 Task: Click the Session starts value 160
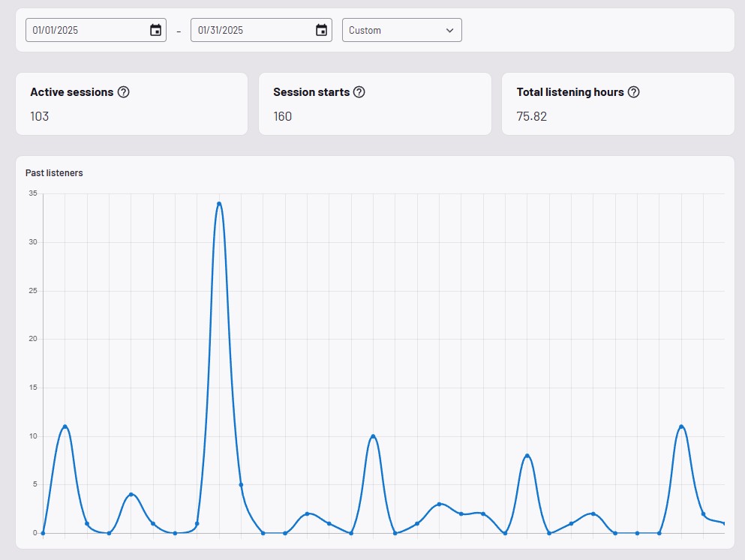pyautogui.click(x=283, y=116)
